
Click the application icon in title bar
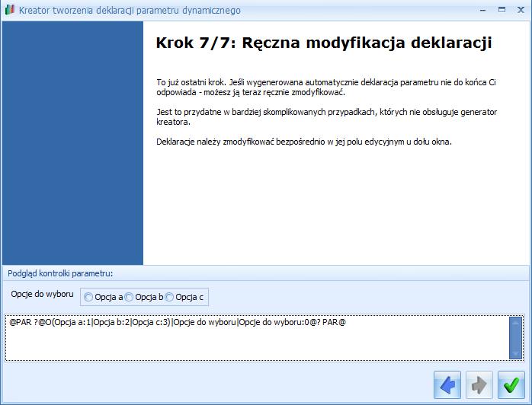coord(10,10)
